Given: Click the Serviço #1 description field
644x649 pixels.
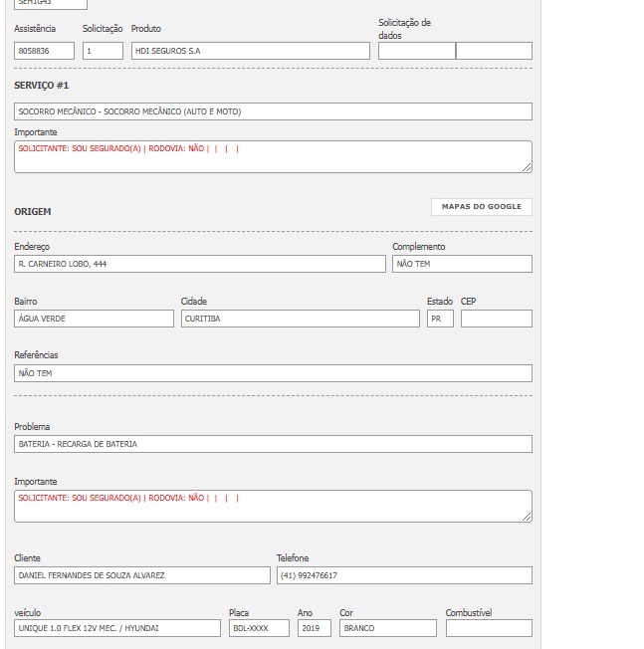Looking at the screenshot, I should (x=273, y=111).
